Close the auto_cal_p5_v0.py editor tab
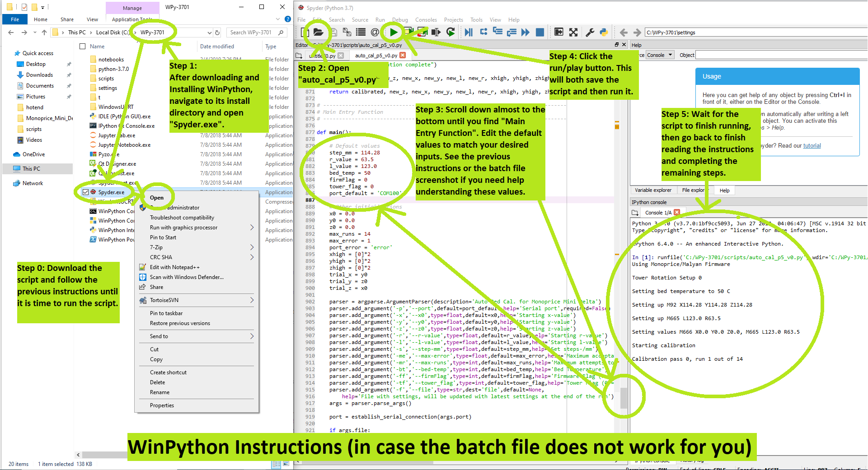868x470 pixels. [403, 56]
